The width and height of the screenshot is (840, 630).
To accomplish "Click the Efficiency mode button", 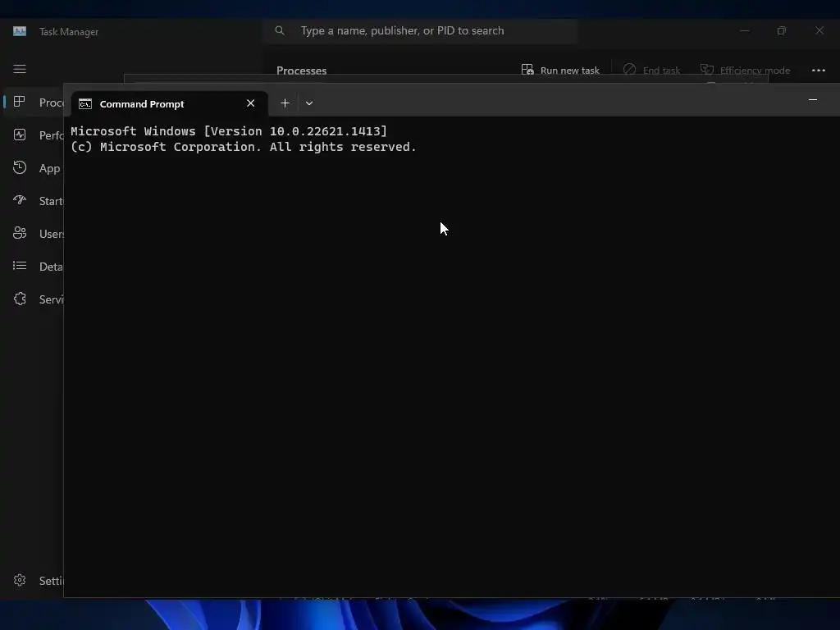I will pos(745,71).
